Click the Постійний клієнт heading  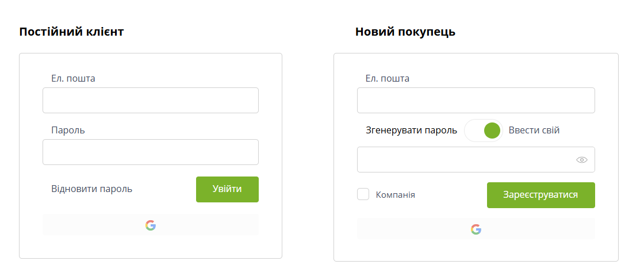[x=71, y=32]
